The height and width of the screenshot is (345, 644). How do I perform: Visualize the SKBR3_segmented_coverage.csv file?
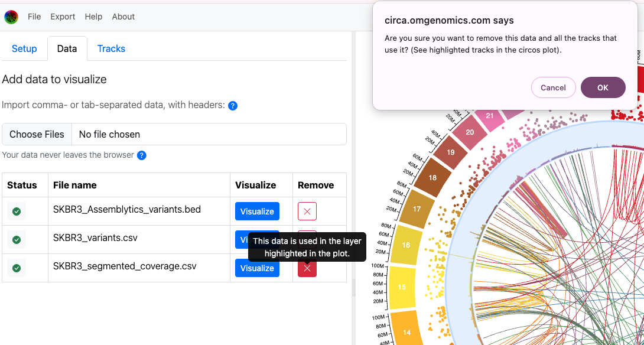(257, 268)
